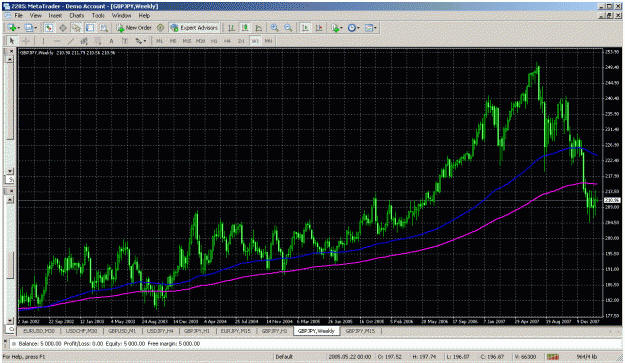Switch to the M5 timeframe

tap(173, 41)
